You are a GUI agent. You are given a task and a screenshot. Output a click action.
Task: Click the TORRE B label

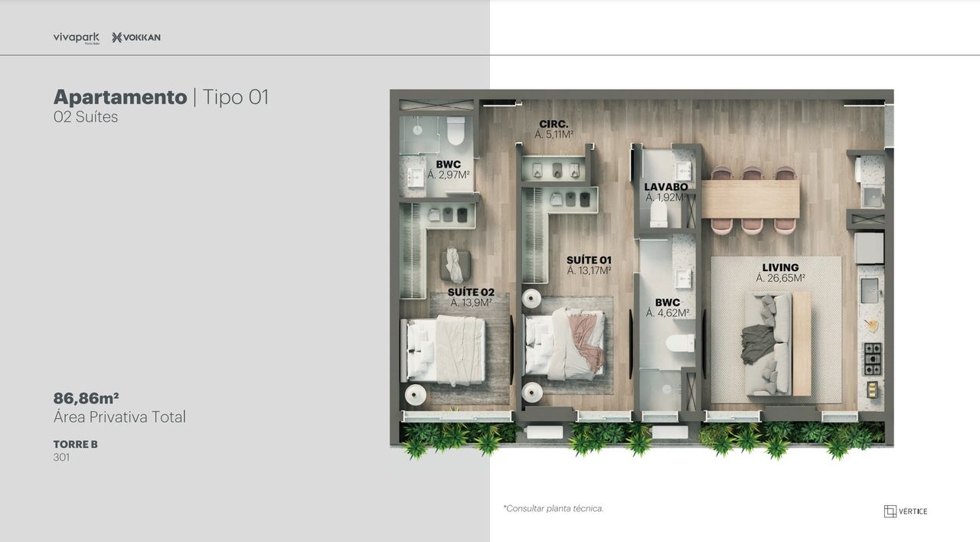click(75, 444)
